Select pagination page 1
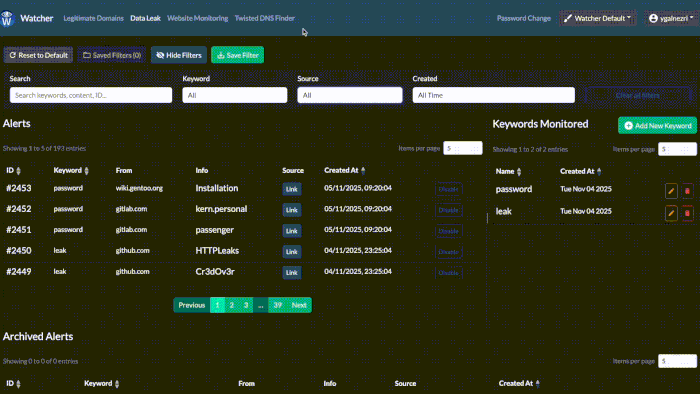 217,305
